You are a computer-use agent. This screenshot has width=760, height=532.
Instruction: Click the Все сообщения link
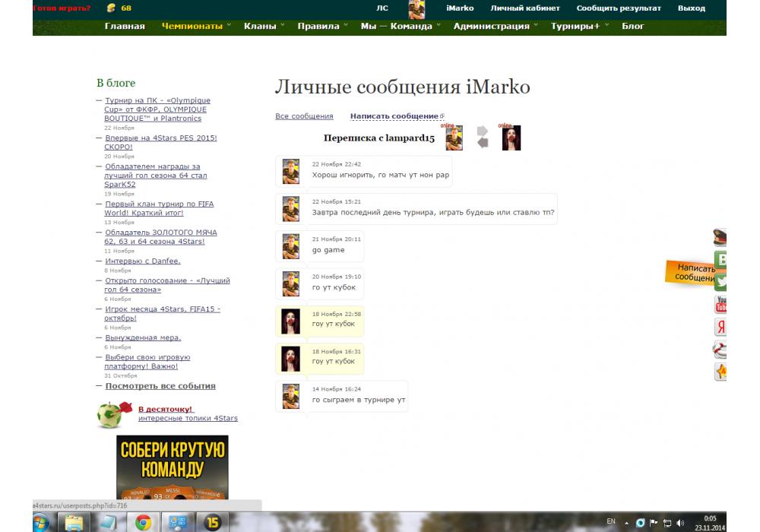click(x=304, y=116)
